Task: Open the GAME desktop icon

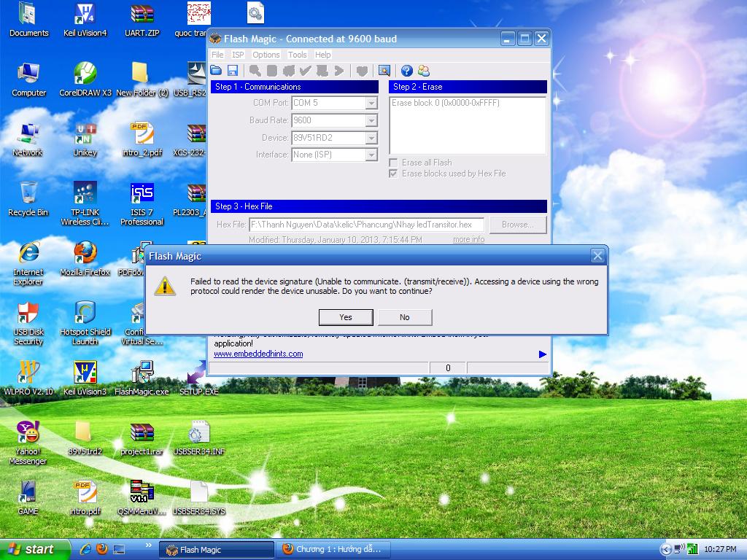Action: coord(28,497)
